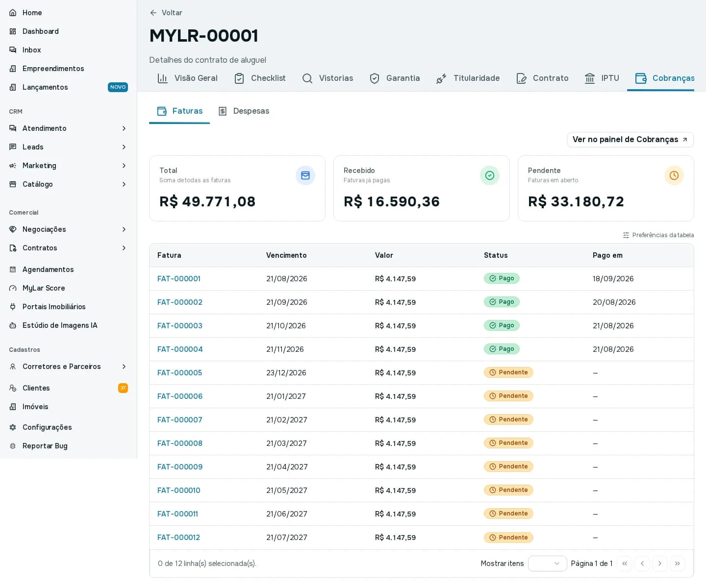Click the Imóveis building icon

click(13, 407)
